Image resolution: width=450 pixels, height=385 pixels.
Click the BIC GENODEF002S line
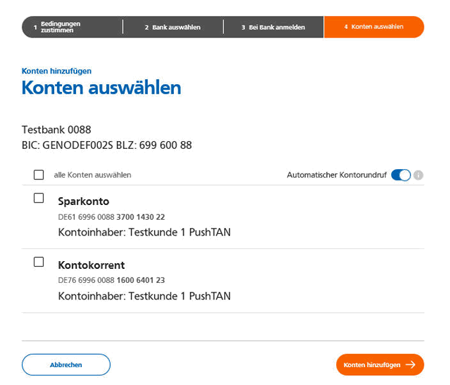tap(107, 145)
